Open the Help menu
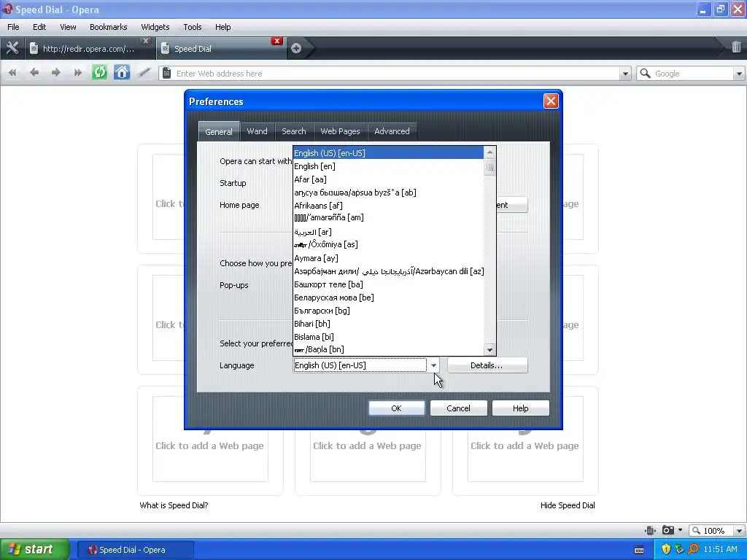This screenshot has height=560, width=747. (x=222, y=27)
